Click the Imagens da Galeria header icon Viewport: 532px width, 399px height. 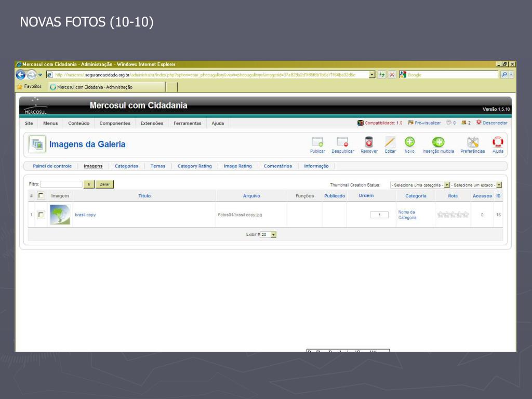pos(37,144)
